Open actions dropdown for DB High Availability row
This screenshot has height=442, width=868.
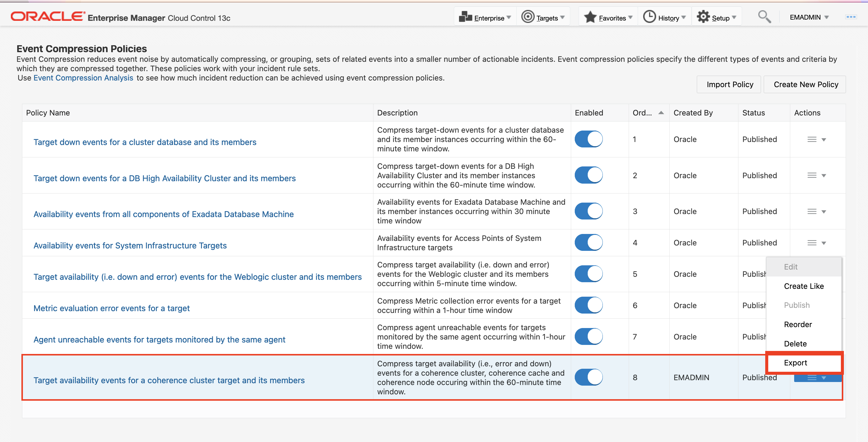click(823, 176)
